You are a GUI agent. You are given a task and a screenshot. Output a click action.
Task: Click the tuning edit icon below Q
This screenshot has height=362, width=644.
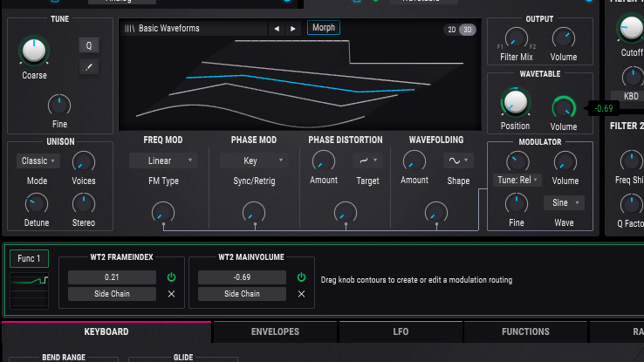pyautogui.click(x=88, y=66)
